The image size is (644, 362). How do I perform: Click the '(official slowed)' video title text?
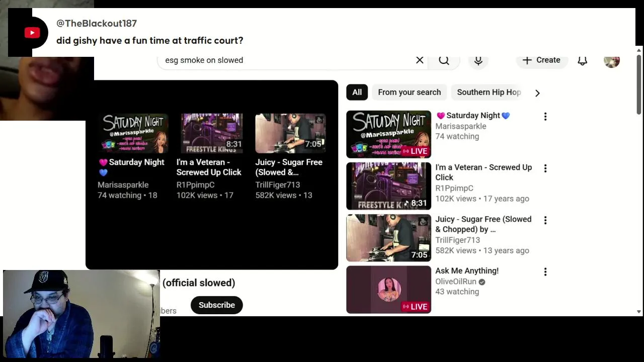pyautogui.click(x=199, y=283)
